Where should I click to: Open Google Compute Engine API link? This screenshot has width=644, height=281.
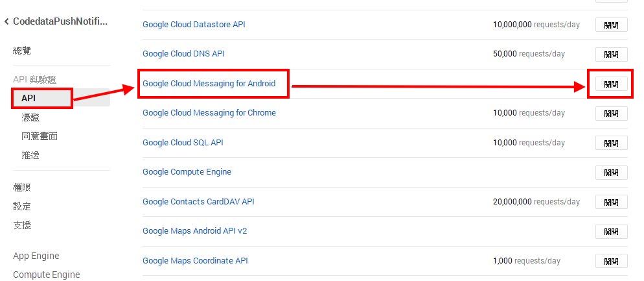pyautogui.click(x=187, y=172)
